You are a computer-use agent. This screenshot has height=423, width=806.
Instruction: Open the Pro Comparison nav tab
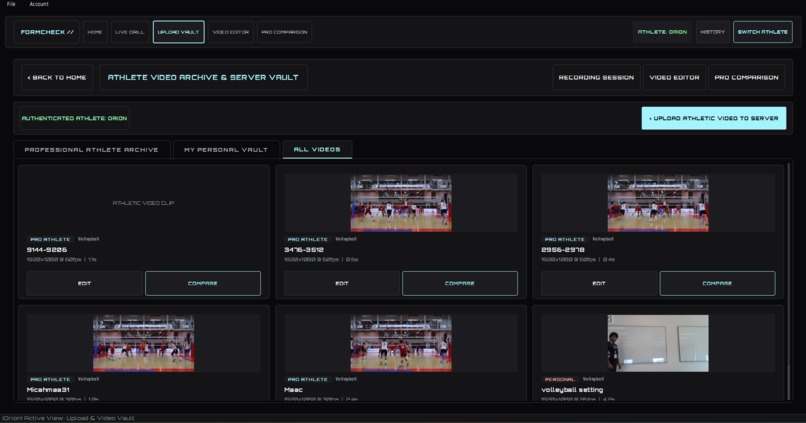coord(284,32)
